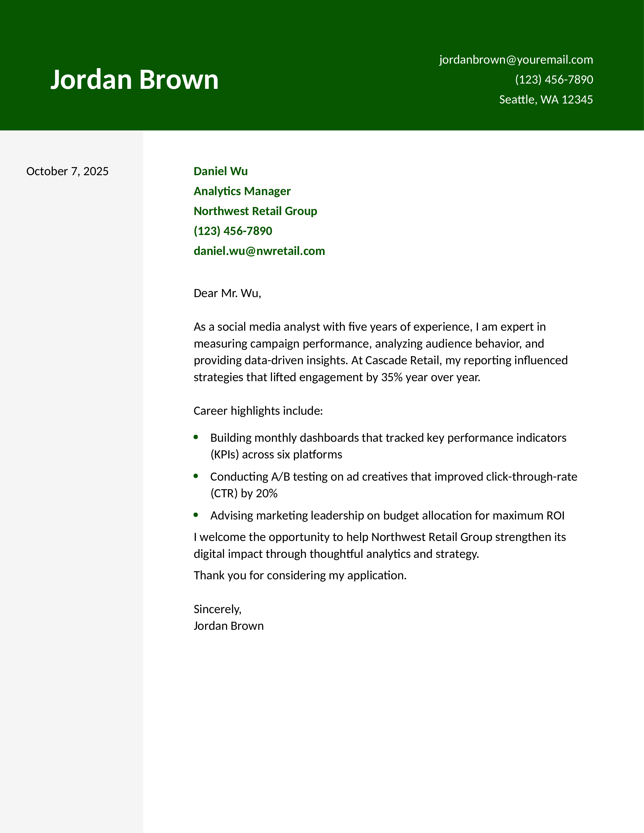This screenshot has height=833, width=644.
Task: Click the paragraph welcoming the opportunity
Action: (379, 545)
